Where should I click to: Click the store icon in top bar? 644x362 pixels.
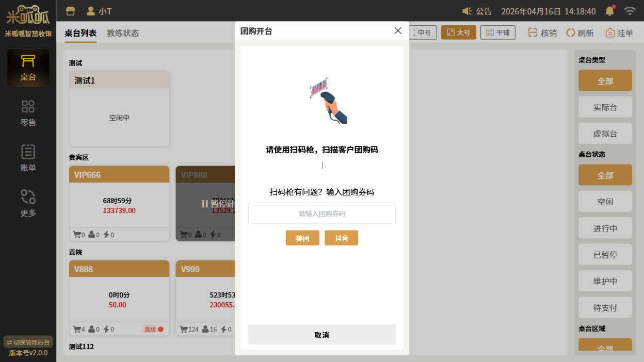(x=71, y=11)
